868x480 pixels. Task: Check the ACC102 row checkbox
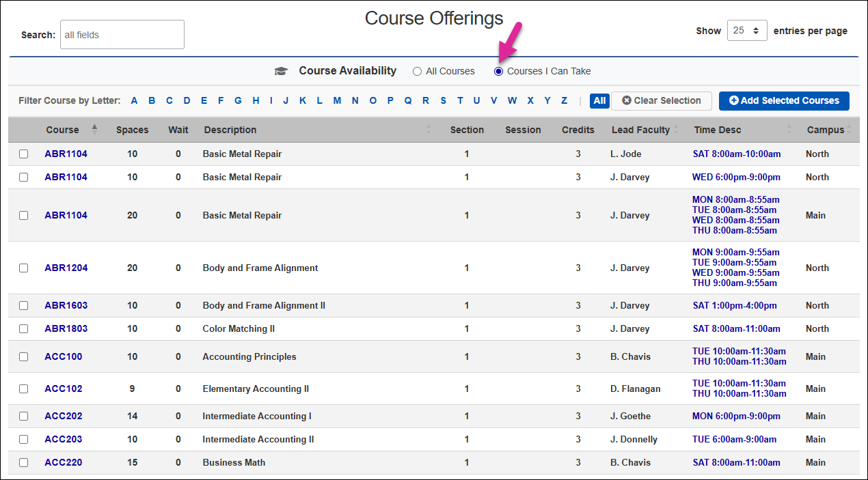click(x=24, y=389)
